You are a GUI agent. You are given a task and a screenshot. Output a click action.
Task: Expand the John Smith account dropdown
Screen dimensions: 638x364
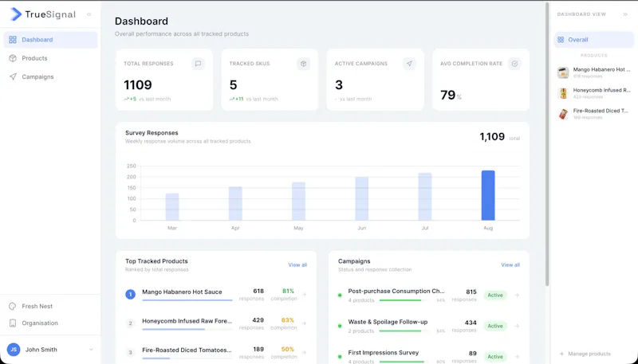pos(91,350)
